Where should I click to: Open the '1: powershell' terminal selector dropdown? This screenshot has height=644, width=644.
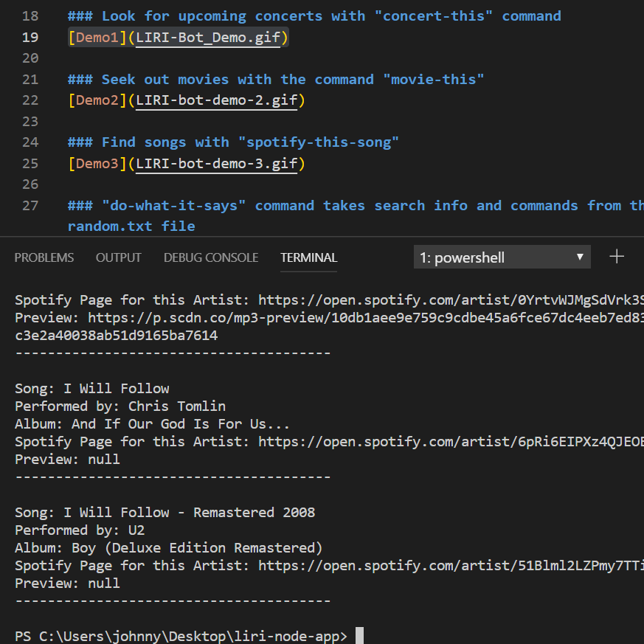click(x=502, y=257)
